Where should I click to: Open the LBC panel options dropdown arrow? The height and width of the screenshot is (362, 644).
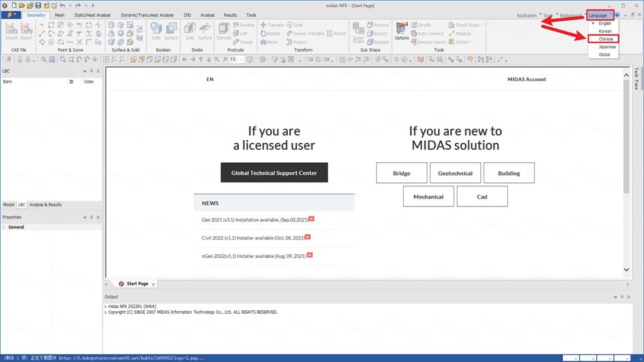pos(85,71)
